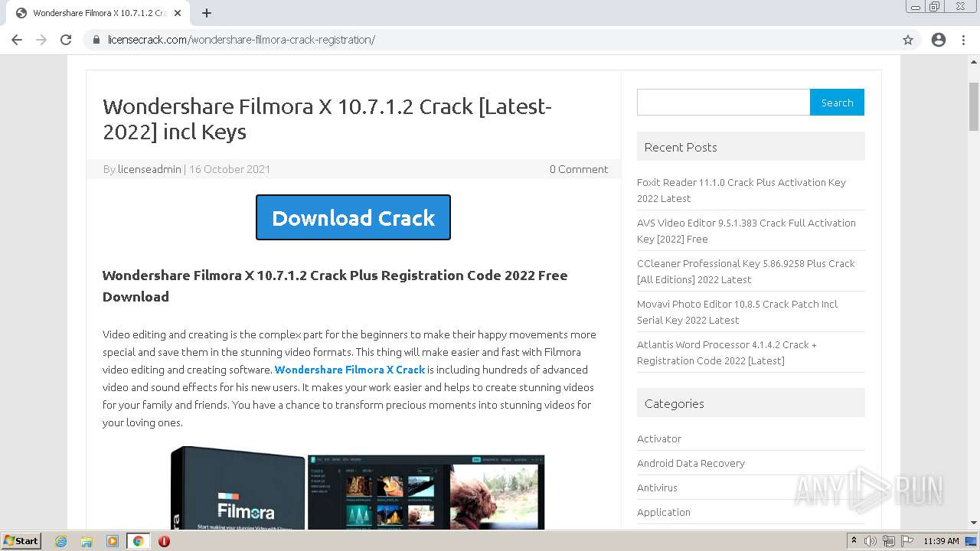Viewport: 980px width, 551px height.
Task: Open the Application category
Action: tap(664, 512)
